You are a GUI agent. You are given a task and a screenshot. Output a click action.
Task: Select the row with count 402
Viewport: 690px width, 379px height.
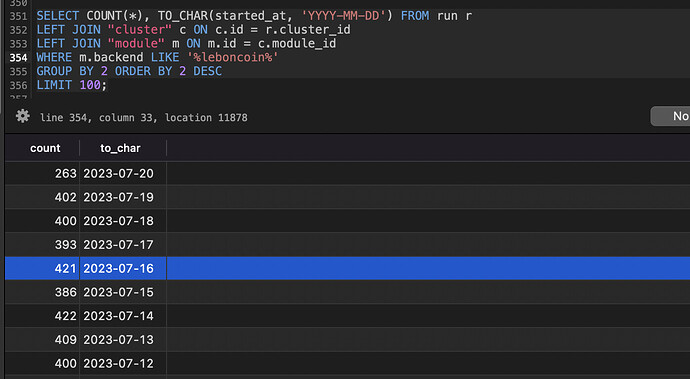click(x=348, y=197)
